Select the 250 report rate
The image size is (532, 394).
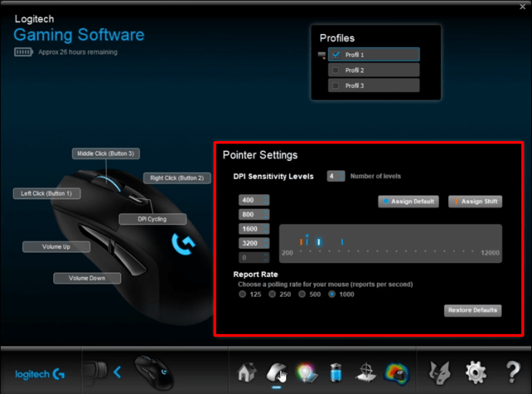click(x=272, y=294)
